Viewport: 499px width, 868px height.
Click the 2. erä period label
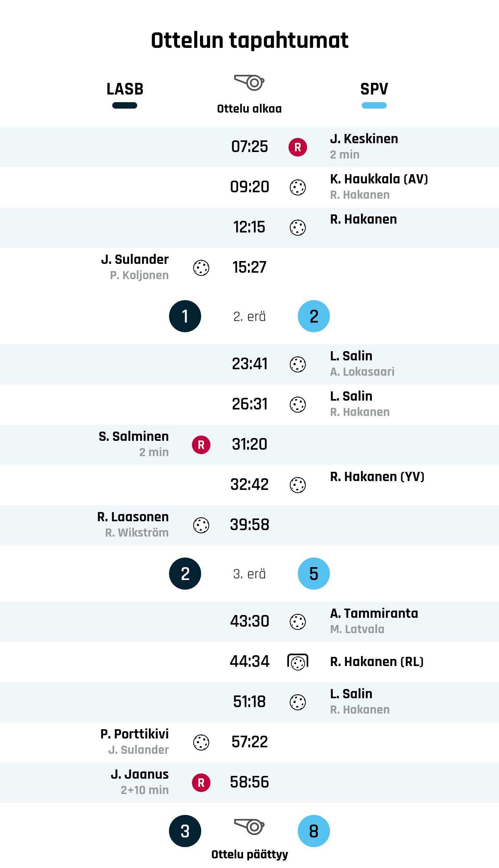coord(249,317)
